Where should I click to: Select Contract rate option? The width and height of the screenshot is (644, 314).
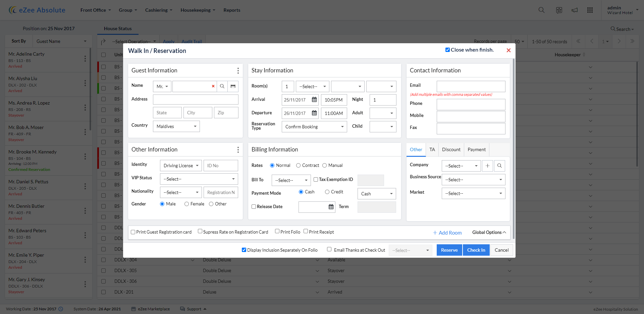(x=298, y=166)
